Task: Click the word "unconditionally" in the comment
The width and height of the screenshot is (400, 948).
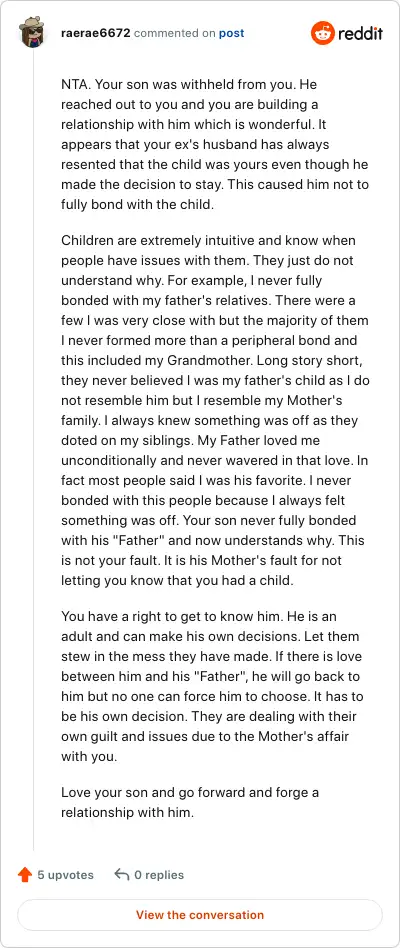Action: [103, 460]
